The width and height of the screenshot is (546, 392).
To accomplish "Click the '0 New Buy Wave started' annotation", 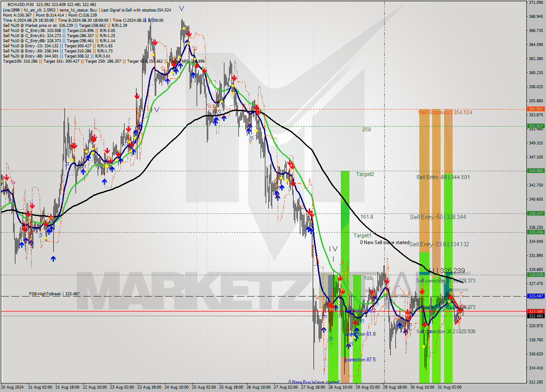I will tap(314, 382).
